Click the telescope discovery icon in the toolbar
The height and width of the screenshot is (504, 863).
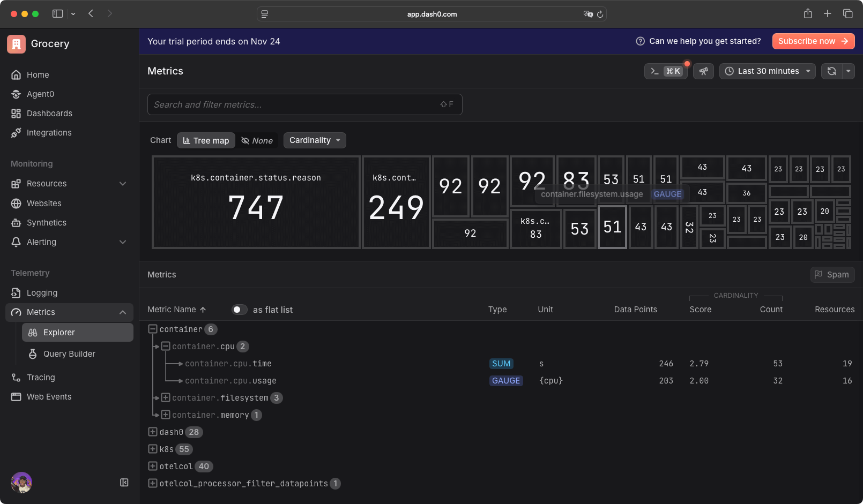coord(703,71)
